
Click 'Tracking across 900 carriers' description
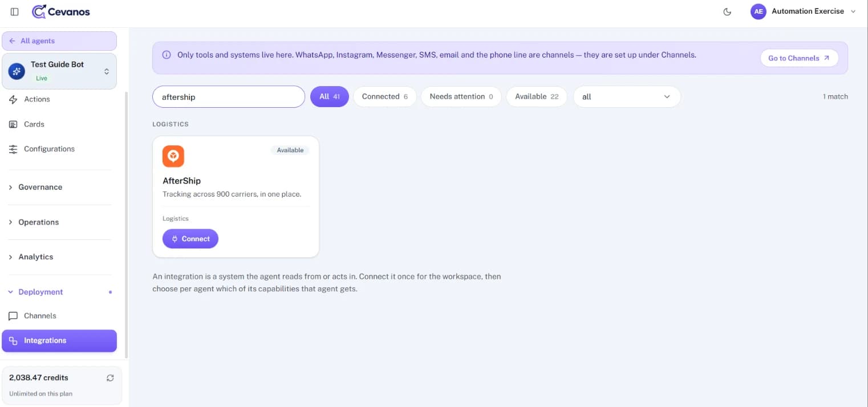click(232, 194)
